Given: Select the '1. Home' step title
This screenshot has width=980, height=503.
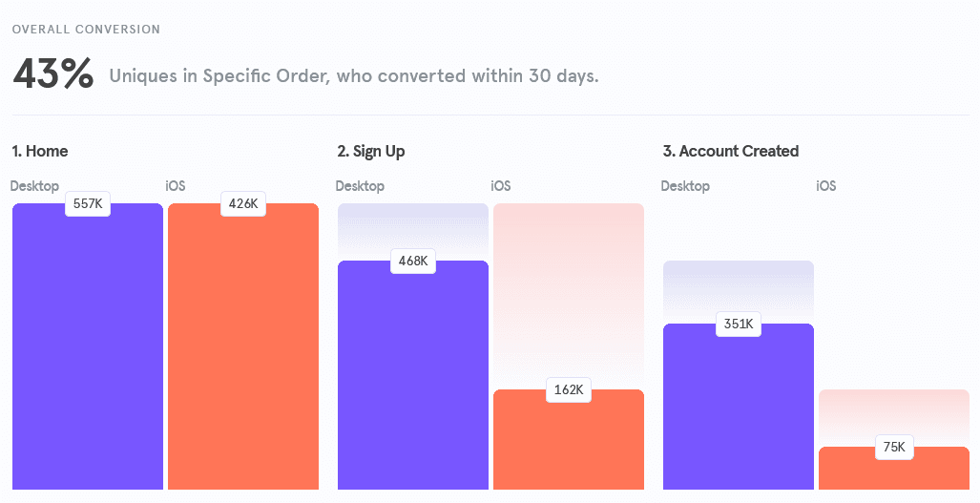Looking at the screenshot, I should point(40,151).
